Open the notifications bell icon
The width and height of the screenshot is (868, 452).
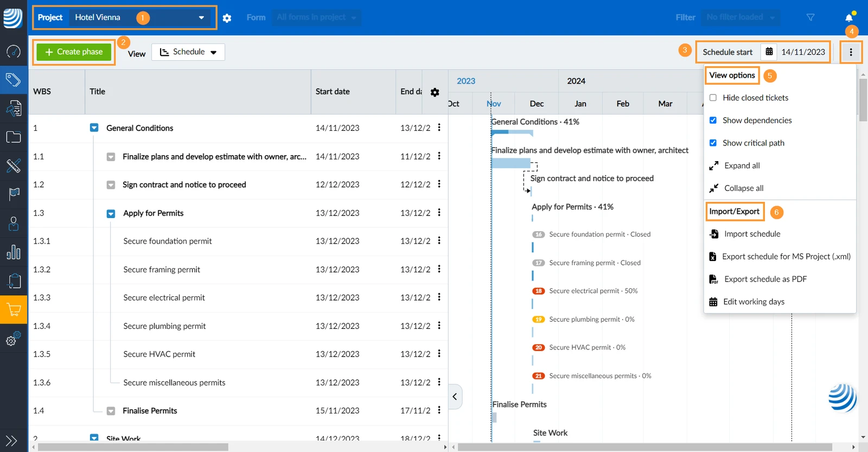849,17
